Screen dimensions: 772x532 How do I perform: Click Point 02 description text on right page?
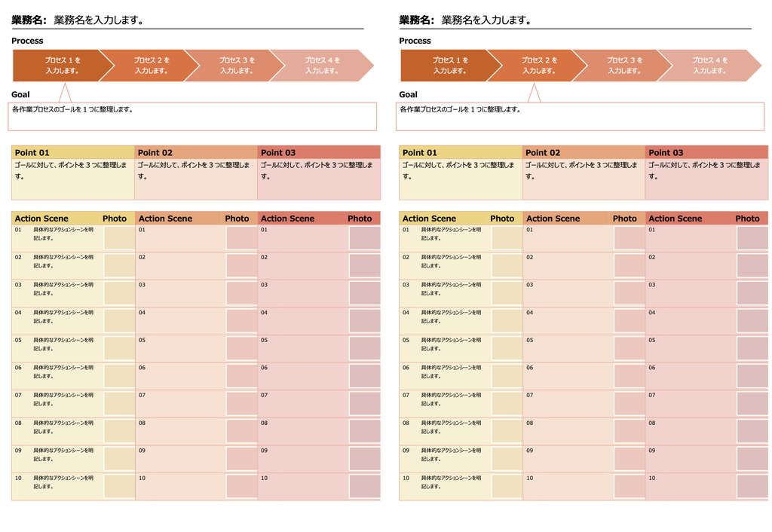[581, 171]
